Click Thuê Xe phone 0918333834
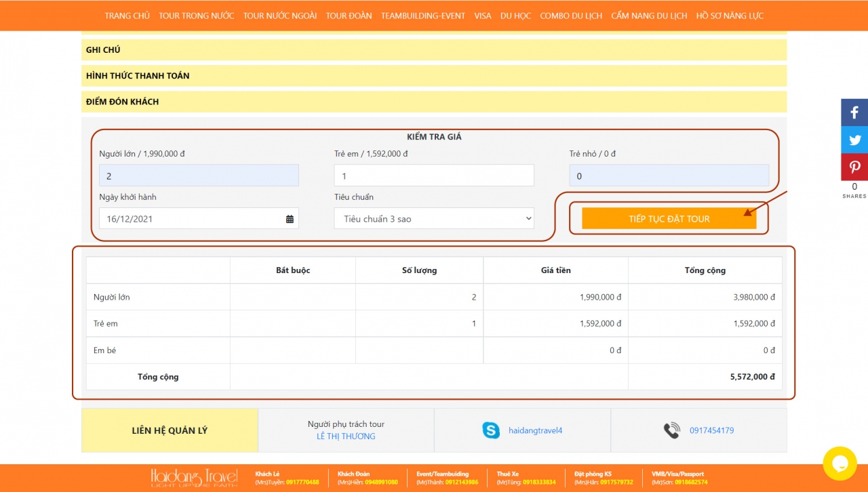The image size is (868, 492). [539, 483]
